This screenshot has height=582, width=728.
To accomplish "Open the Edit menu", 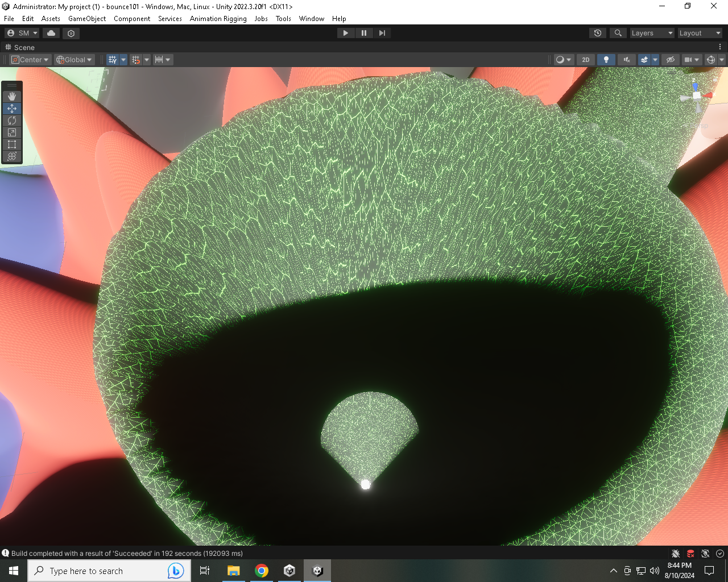I will (x=28, y=18).
